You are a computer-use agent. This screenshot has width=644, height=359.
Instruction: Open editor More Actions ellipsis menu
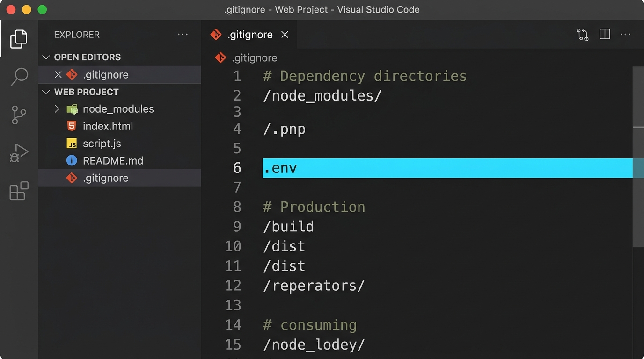625,35
